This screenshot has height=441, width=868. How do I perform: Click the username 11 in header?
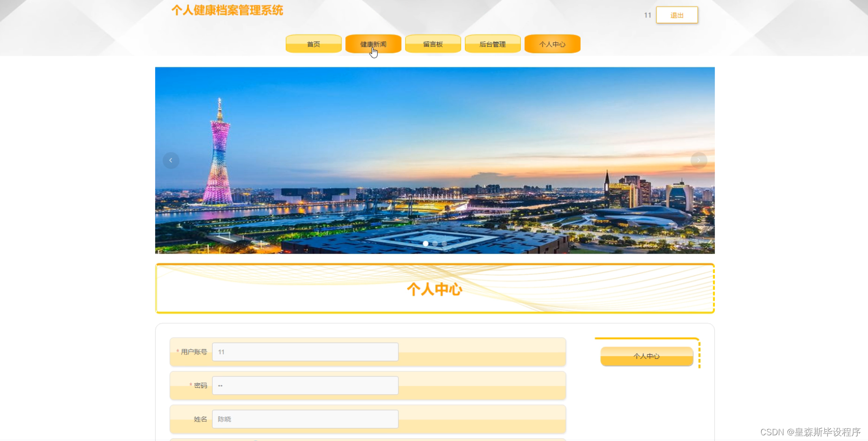point(647,15)
